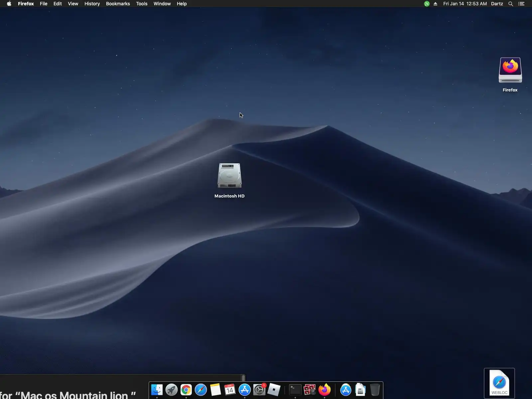The height and width of the screenshot is (399, 532).
Task: Click the Firefox label under the disk image
Action: pos(510,90)
